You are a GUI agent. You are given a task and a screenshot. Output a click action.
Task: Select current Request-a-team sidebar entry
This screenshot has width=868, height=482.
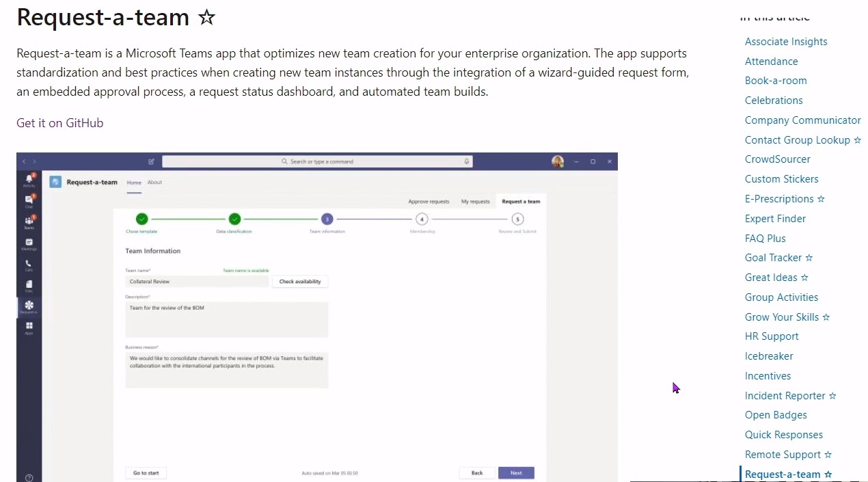789,474
